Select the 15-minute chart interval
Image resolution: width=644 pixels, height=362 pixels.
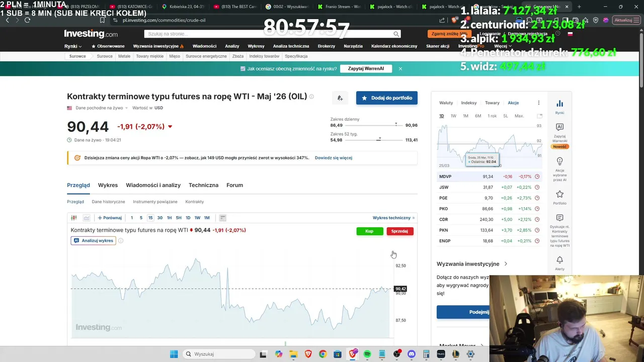tap(150, 218)
